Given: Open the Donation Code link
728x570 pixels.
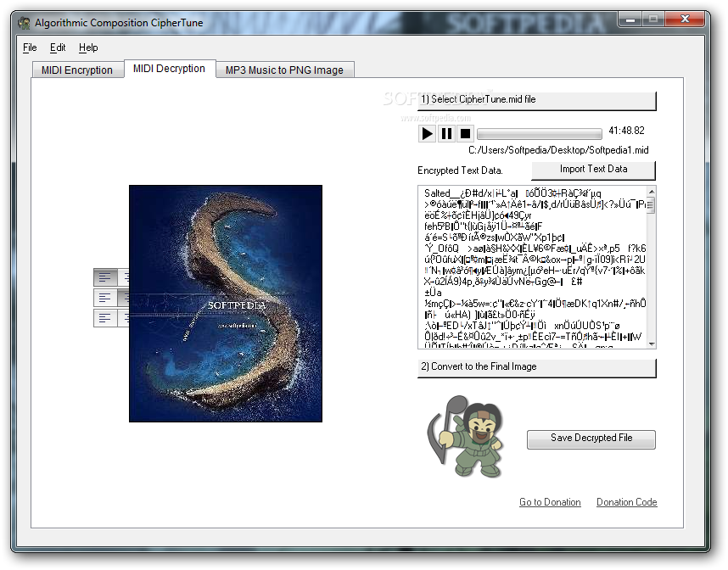Looking at the screenshot, I should pyautogui.click(x=627, y=502).
